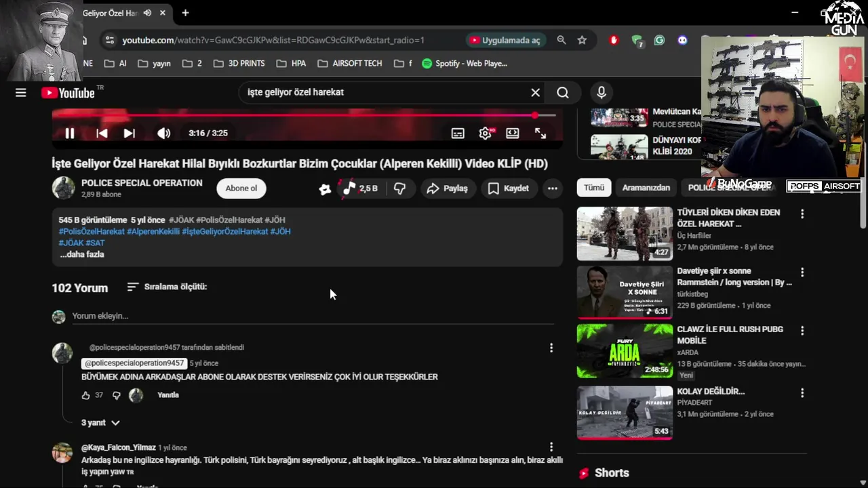
Task: Open options for Kaya_Falcon_Yilmaz comment
Action: click(551, 447)
